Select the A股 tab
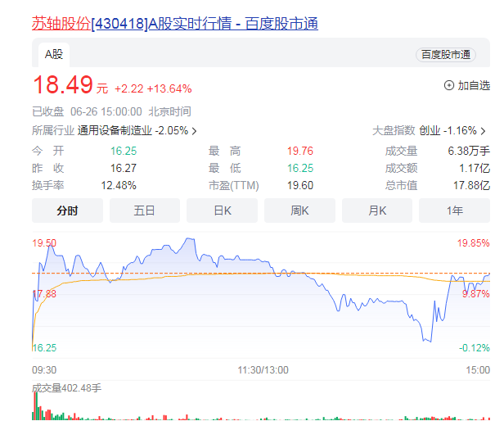The width and height of the screenshot is (504, 430). [x=54, y=54]
